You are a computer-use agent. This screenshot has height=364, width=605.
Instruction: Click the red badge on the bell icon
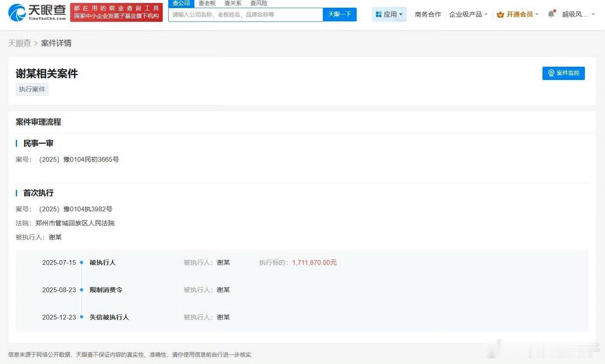pyautogui.click(x=554, y=10)
